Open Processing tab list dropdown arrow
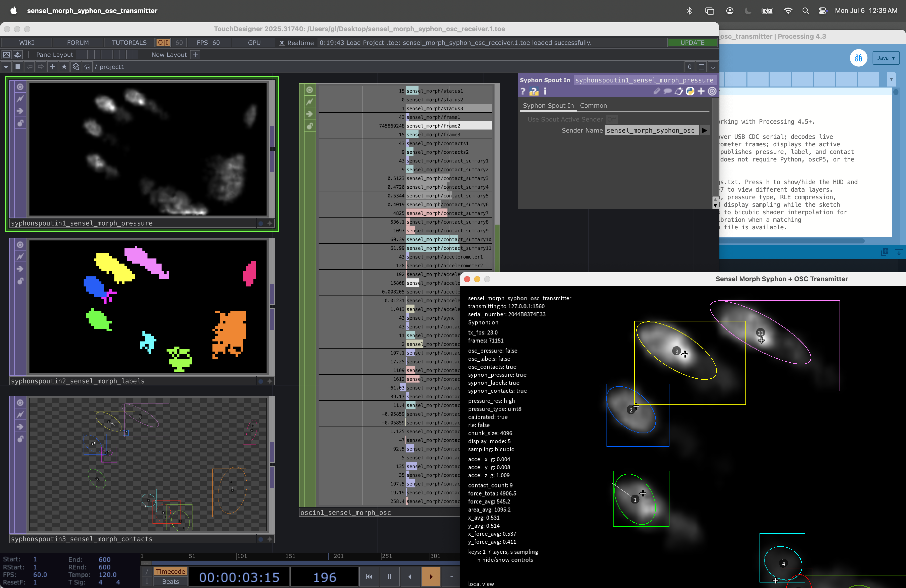Screen dimensions: 906x588 [x=891, y=79]
